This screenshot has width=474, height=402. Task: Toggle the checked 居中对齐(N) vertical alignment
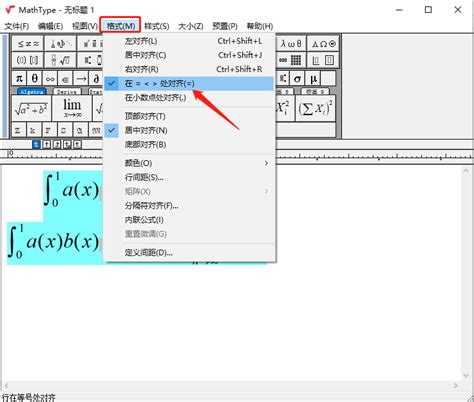189,130
